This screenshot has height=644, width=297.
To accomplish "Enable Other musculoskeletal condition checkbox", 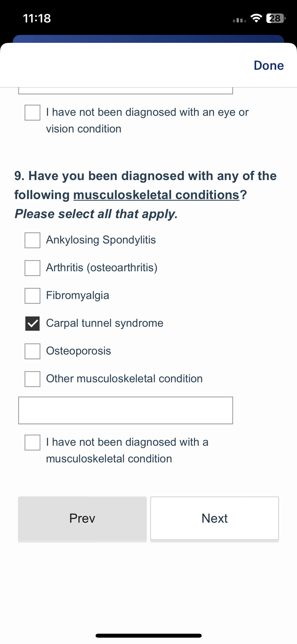I will coord(32,379).
